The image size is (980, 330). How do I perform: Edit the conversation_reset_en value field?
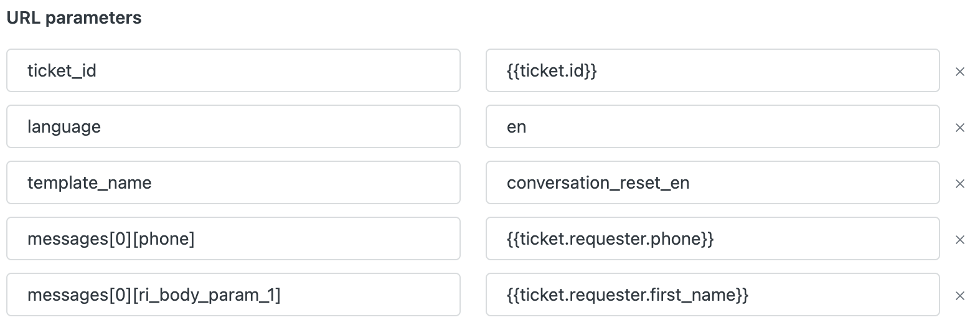(712, 183)
